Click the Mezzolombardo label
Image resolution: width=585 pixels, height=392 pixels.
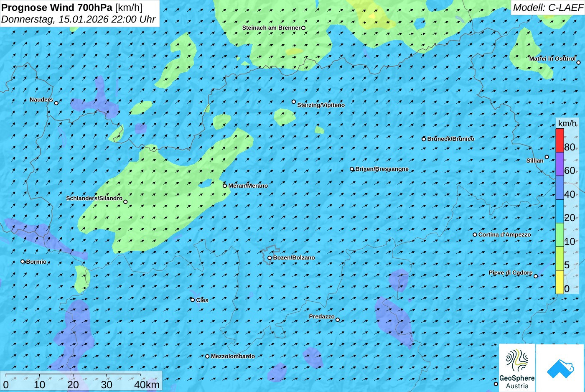[233, 356]
